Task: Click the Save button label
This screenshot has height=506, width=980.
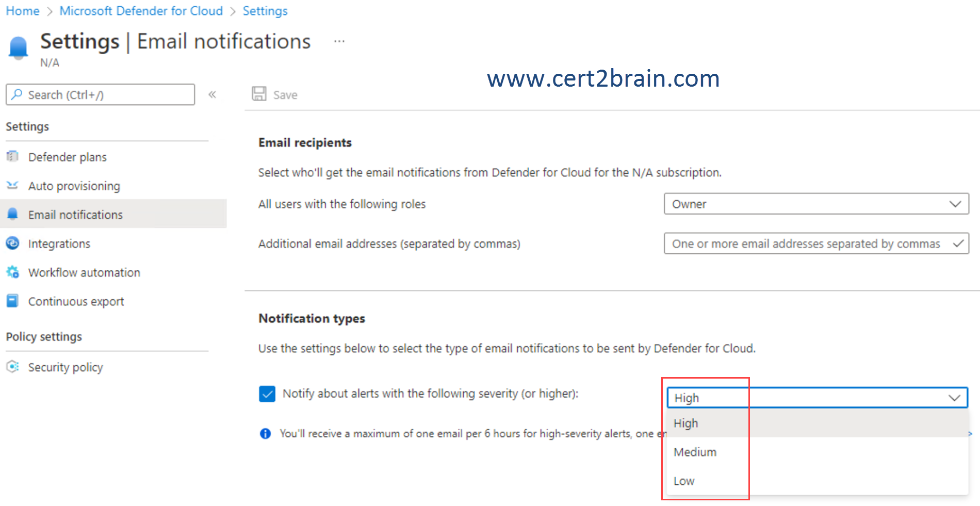Action: point(285,95)
